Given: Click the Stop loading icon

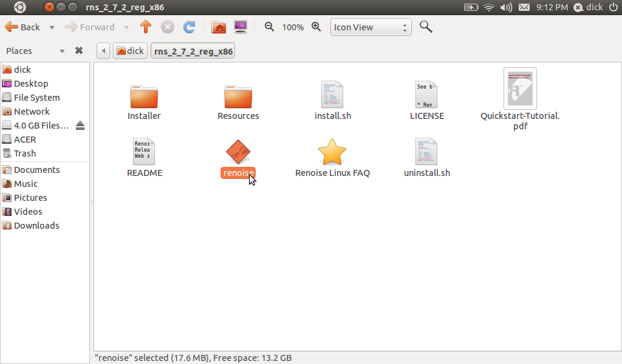Looking at the screenshot, I should click(x=168, y=27).
